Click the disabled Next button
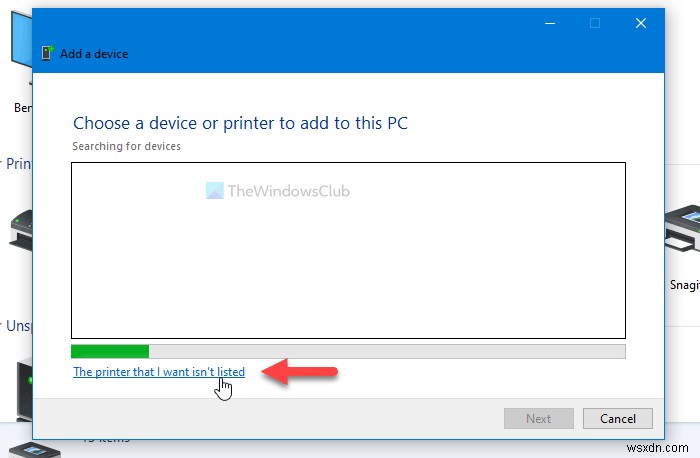The height and width of the screenshot is (458, 700). click(538, 418)
